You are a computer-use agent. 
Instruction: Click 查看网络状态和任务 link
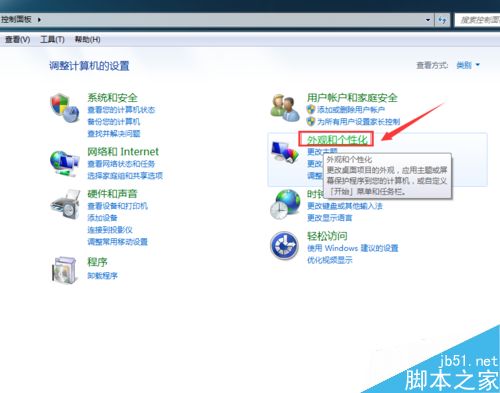(121, 164)
